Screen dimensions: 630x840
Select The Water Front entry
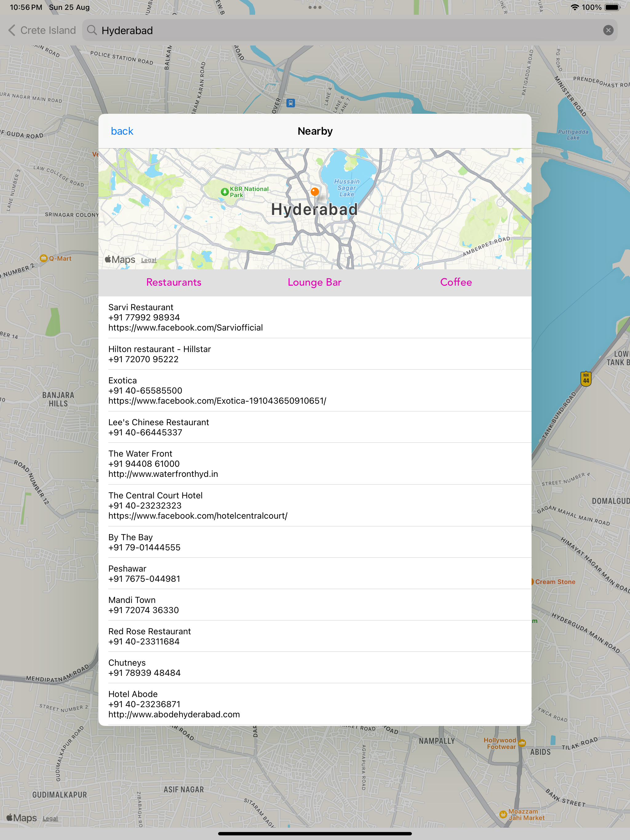(315, 464)
